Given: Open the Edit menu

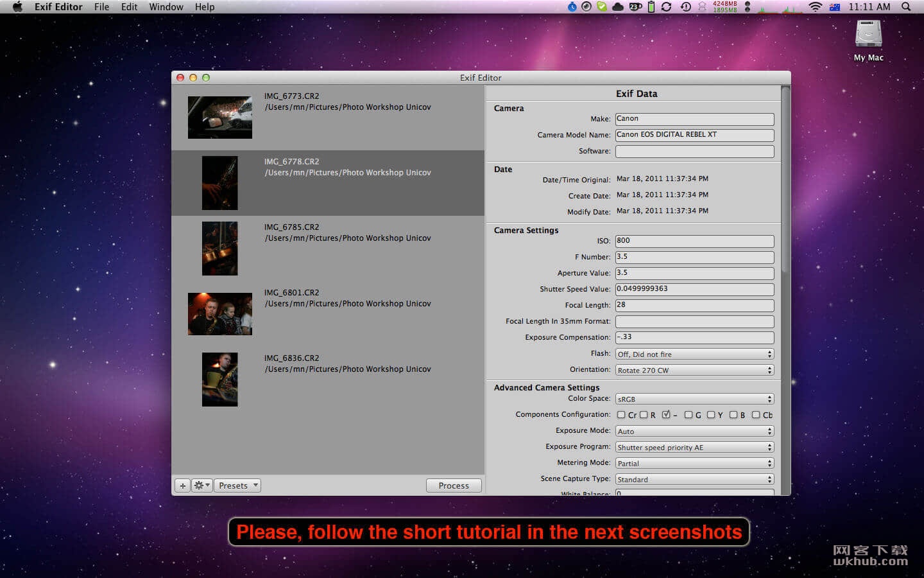Looking at the screenshot, I should (x=129, y=7).
